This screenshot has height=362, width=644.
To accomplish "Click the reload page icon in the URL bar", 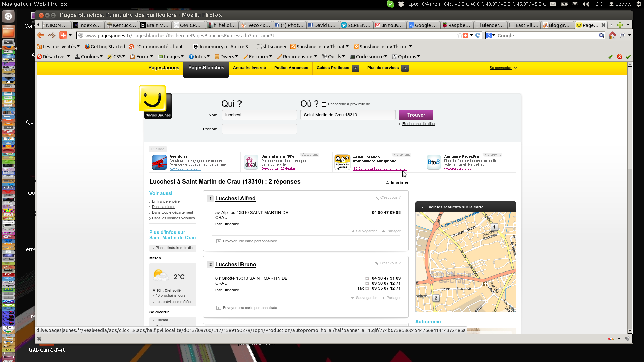I will point(478,35).
